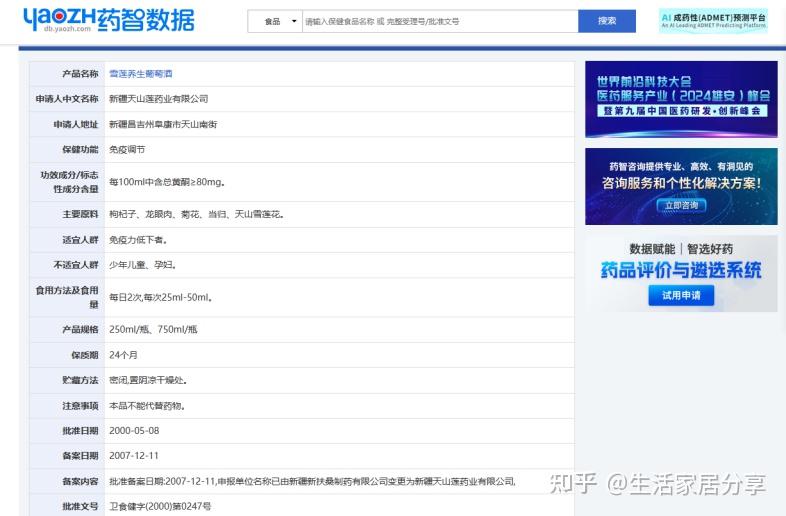Open the 药品评价与遴选系统 banner
Screen dimensions: 786x516
tap(681, 274)
